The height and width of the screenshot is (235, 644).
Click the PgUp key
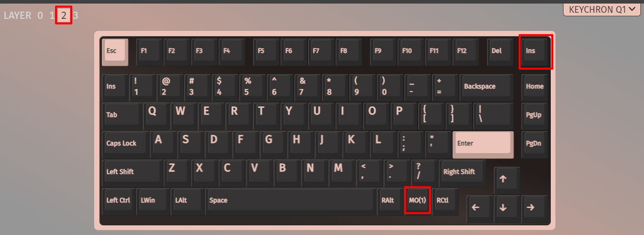pos(534,115)
